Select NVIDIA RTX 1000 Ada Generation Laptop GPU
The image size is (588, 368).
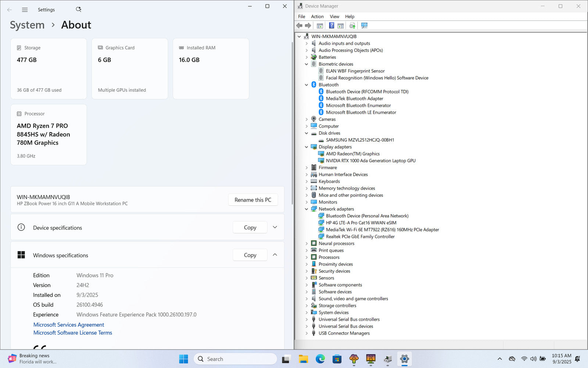pos(370,161)
